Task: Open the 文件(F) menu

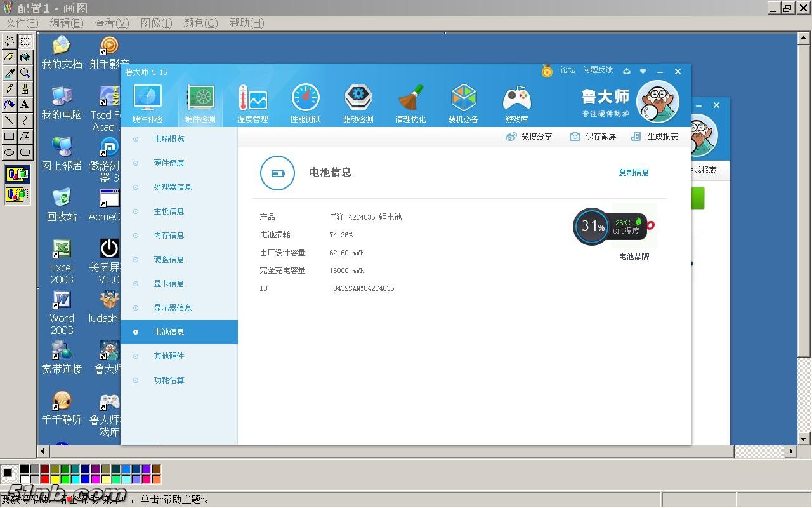Action: tap(22, 23)
